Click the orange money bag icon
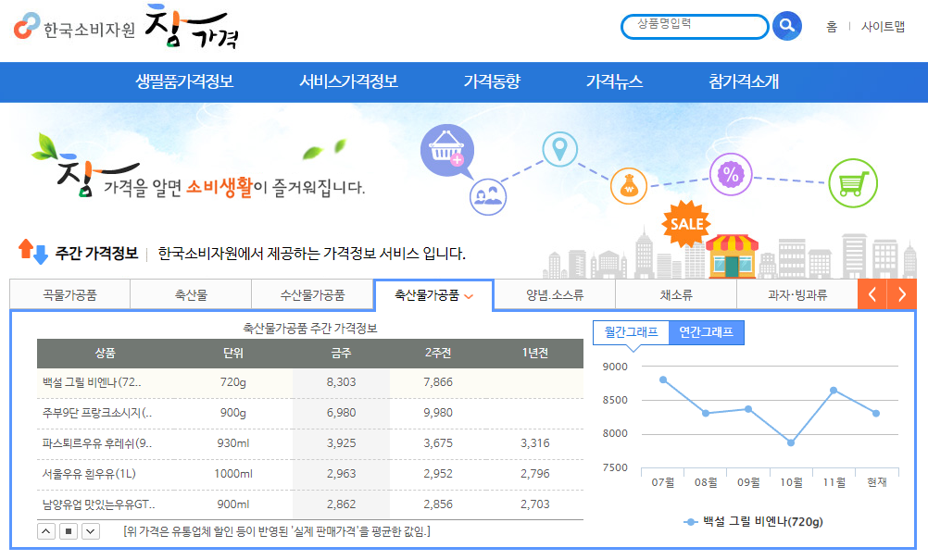The width and height of the screenshot is (928, 560). 629,186
